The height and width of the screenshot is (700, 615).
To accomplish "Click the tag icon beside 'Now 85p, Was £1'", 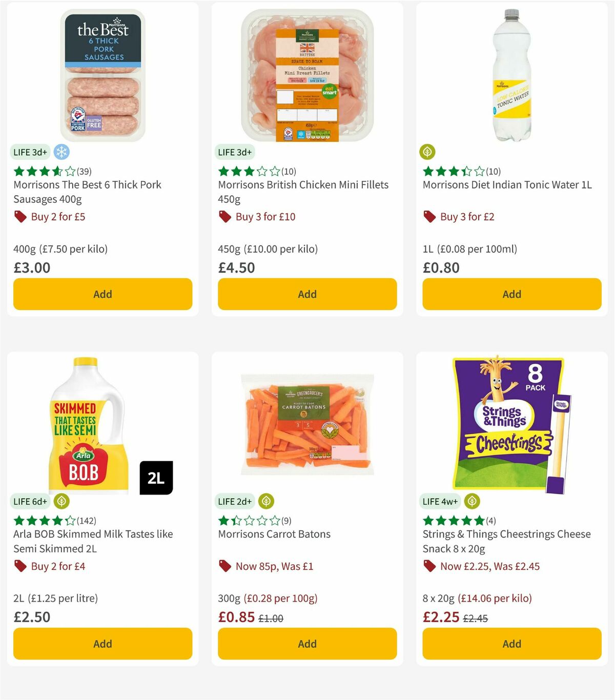I will click(224, 566).
